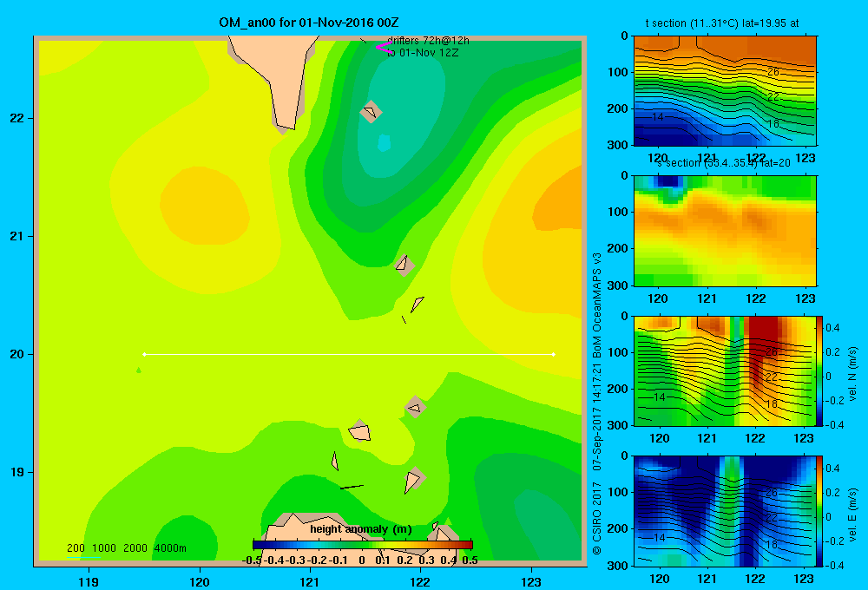Click the east endpoint of white transect line
Screen dimensions: 868x590
pyautogui.click(x=554, y=354)
